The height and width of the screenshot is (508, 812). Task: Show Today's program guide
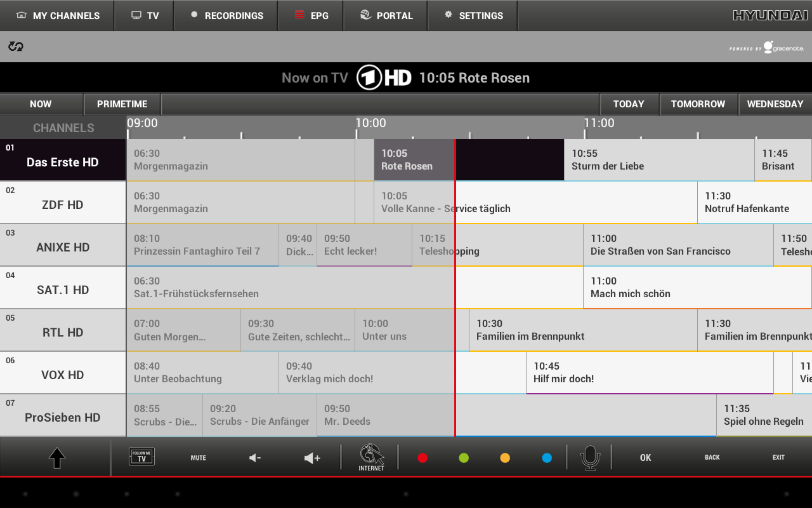tap(629, 104)
